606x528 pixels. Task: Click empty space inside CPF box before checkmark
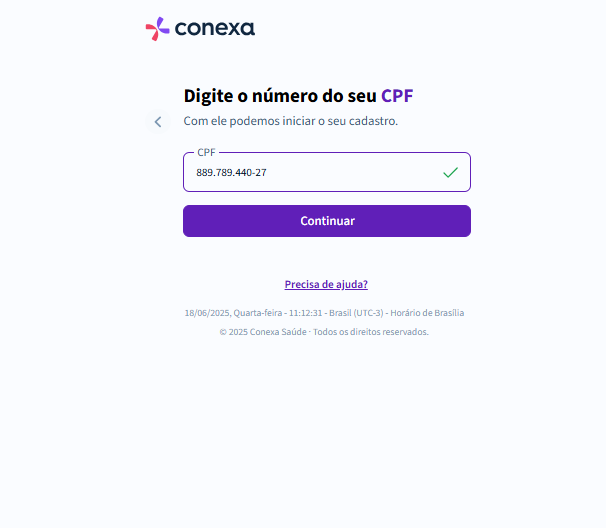[354, 172]
